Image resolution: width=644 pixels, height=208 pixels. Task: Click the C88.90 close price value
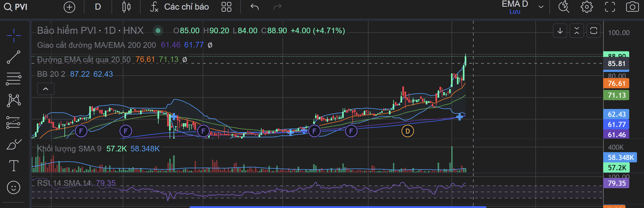pyautogui.click(x=274, y=31)
